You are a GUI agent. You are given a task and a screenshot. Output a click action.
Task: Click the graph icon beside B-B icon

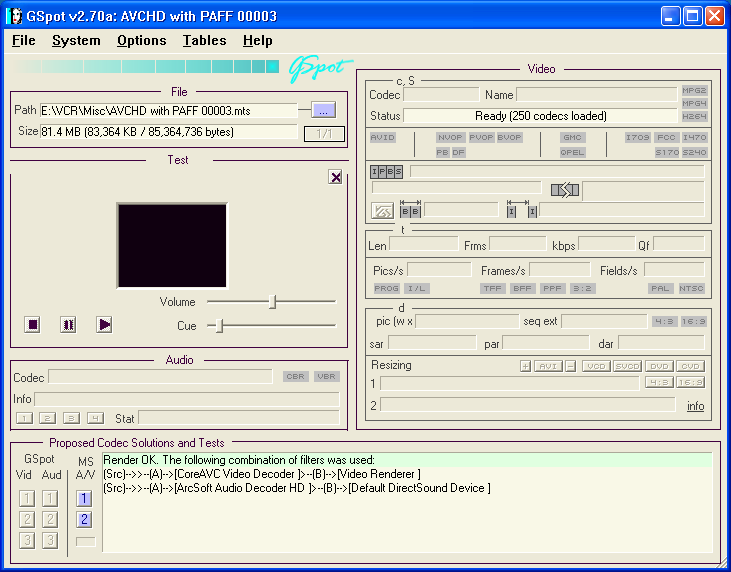click(382, 211)
